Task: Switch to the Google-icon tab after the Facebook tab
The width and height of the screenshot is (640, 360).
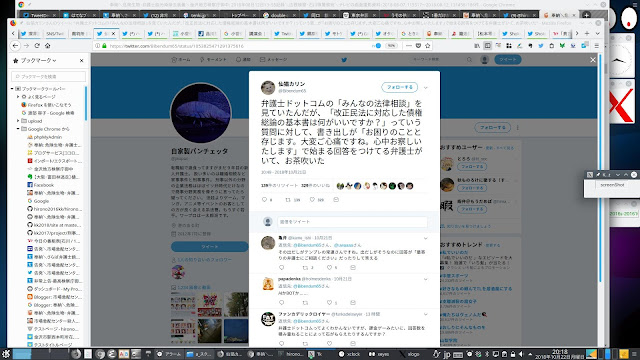Action: point(233,33)
